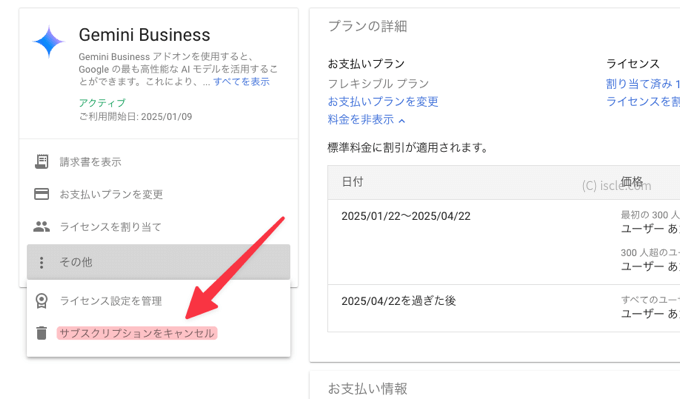Click the ライセンスを割り当て link under ライセンス

click(x=643, y=101)
